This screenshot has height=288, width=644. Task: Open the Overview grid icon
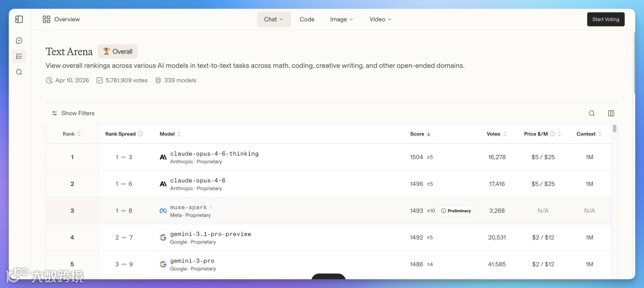pyautogui.click(x=47, y=19)
